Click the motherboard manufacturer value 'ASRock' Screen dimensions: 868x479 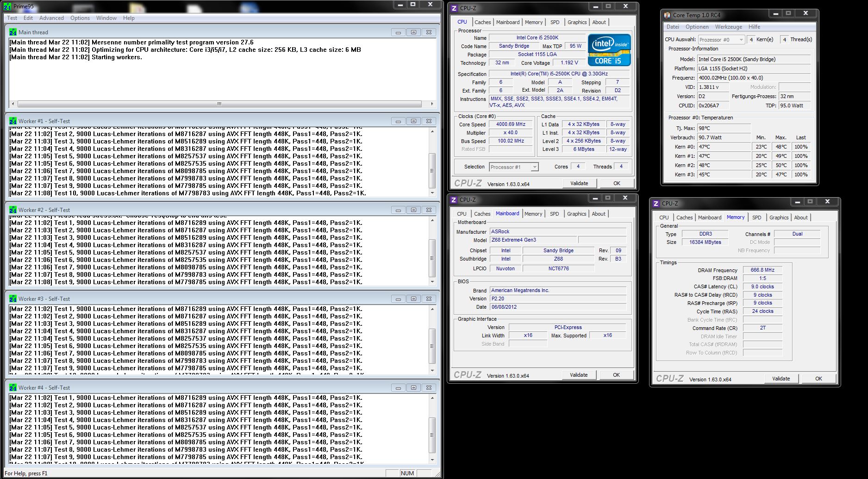(558, 231)
